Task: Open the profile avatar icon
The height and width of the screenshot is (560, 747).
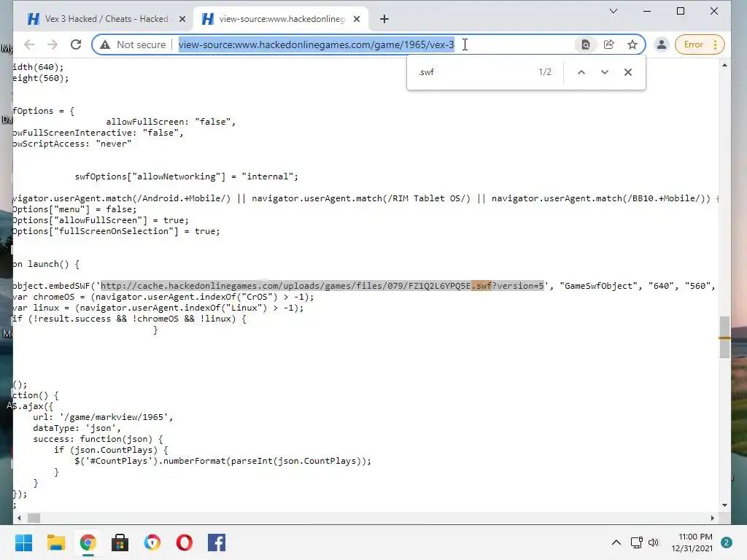Action: [x=661, y=44]
